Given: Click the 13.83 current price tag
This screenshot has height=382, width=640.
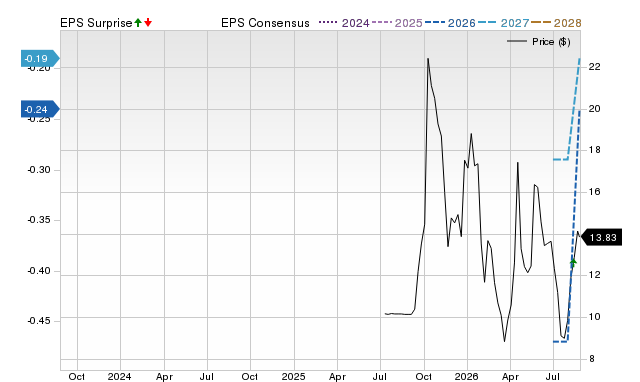Looking at the screenshot, I should click(601, 238).
